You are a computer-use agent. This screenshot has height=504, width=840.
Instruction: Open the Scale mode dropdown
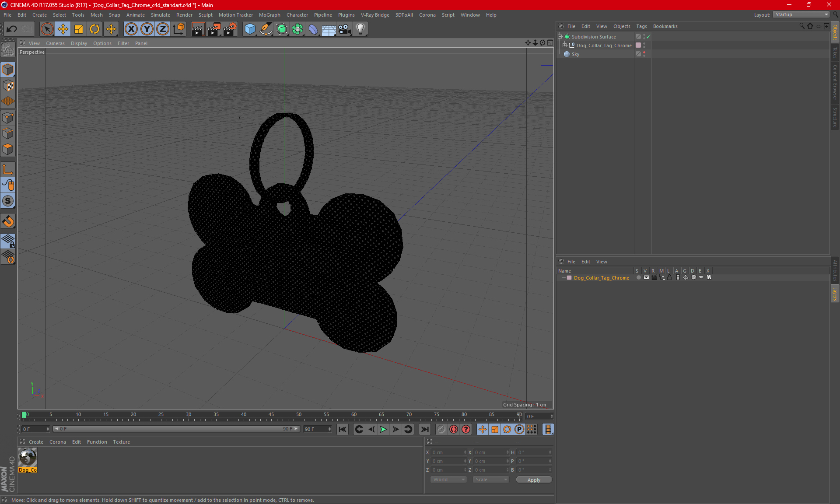(491, 479)
